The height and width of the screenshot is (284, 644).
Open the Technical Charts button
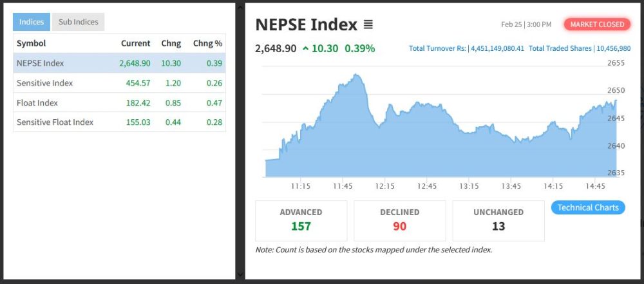(587, 207)
